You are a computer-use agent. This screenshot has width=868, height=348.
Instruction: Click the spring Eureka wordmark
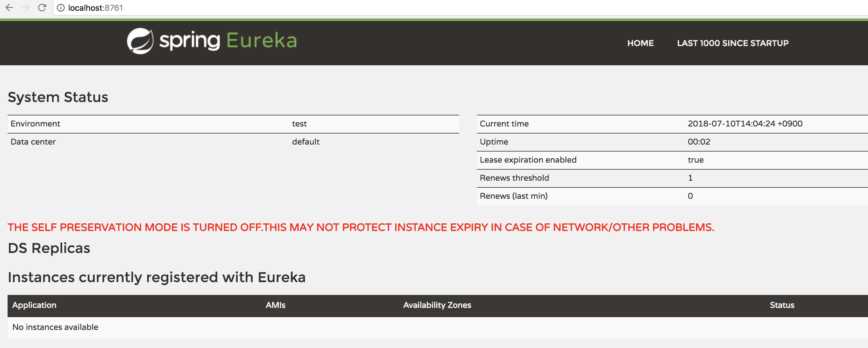[x=228, y=41]
